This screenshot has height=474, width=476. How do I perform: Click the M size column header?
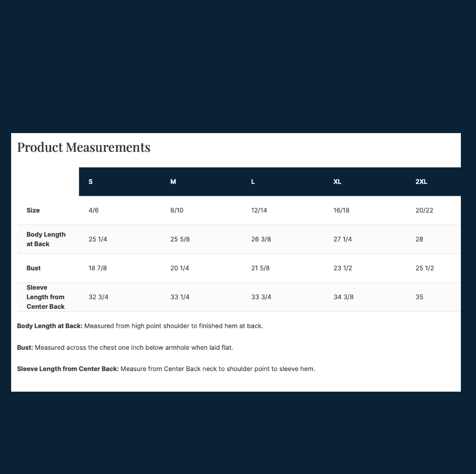[173, 182]
